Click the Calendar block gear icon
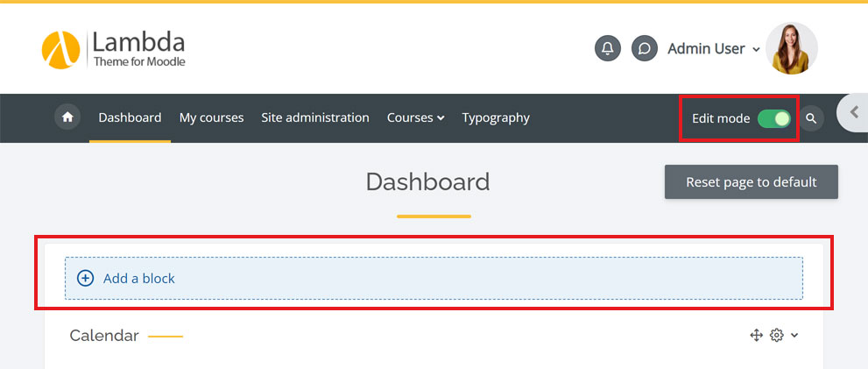The height and width of the screenshot is (369, 868). [776, 335]
